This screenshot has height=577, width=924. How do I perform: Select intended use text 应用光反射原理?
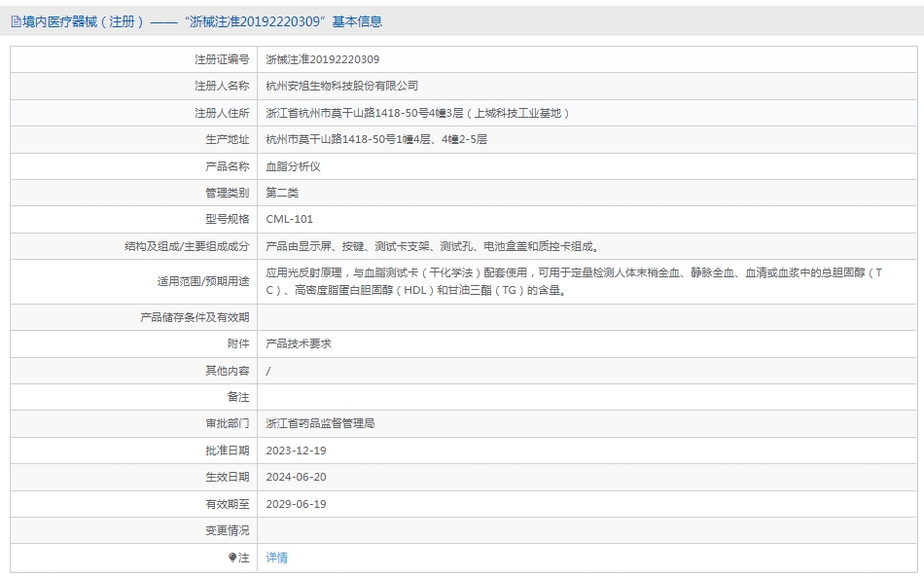(304, 272)
